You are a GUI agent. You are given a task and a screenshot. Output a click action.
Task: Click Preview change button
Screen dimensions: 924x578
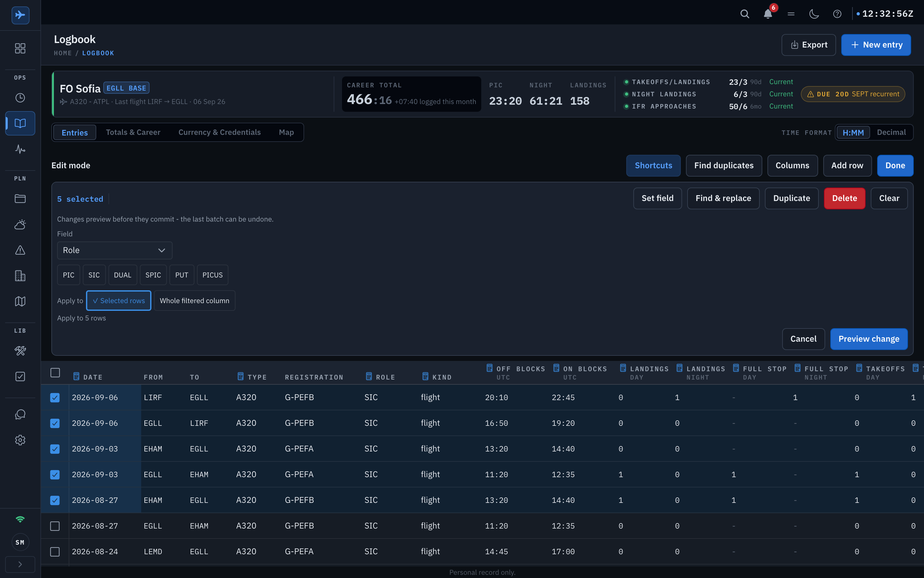pyautogui.click(x=868, y=339)
